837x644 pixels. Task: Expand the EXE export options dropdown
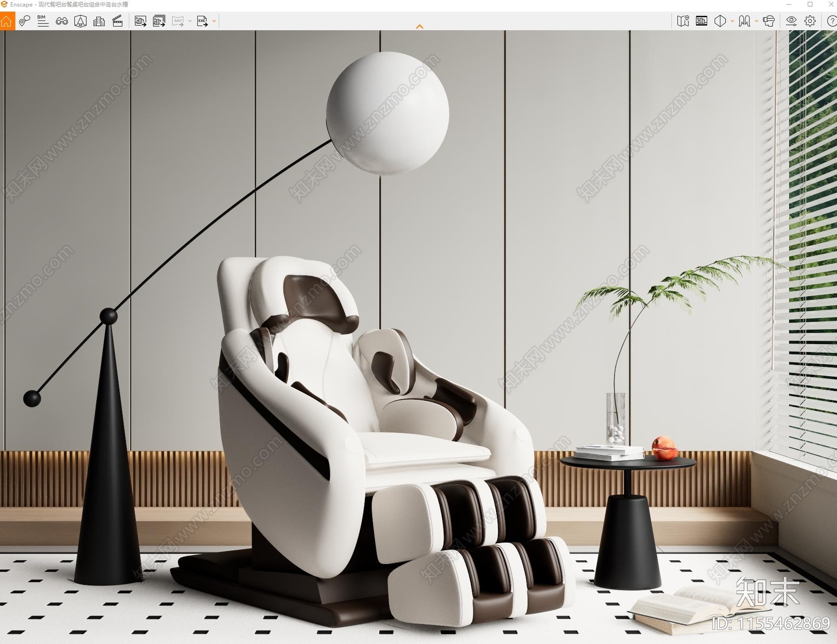click(214, 21)
